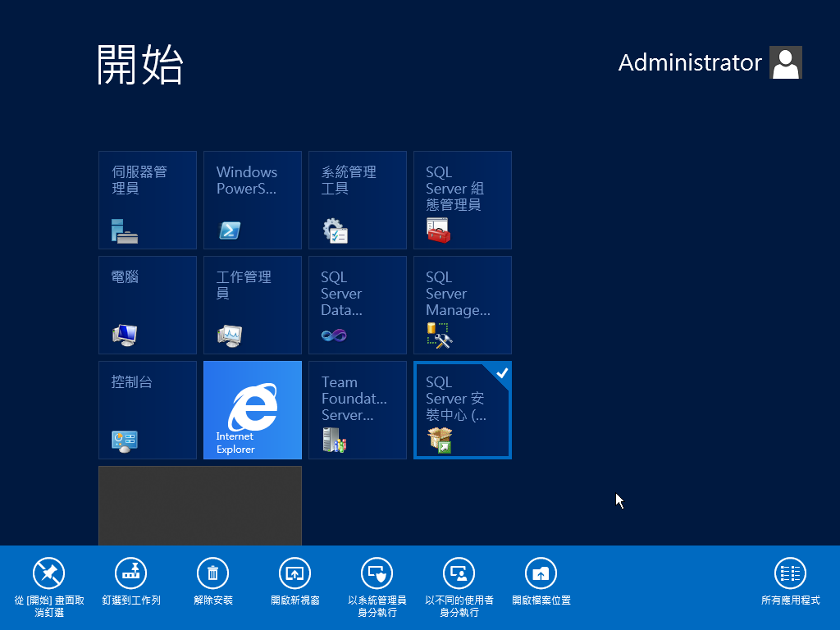Click the Administrator account name

[690, 62]
